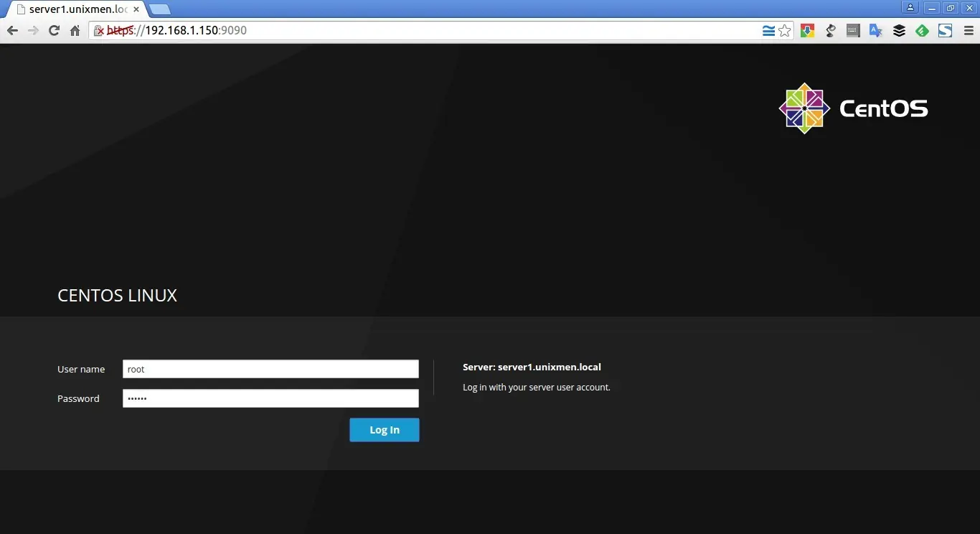Show the insecure HTTPS lock warning
Image resolution: width=980 pixels, height=534 pixels.
coord(99,31)
